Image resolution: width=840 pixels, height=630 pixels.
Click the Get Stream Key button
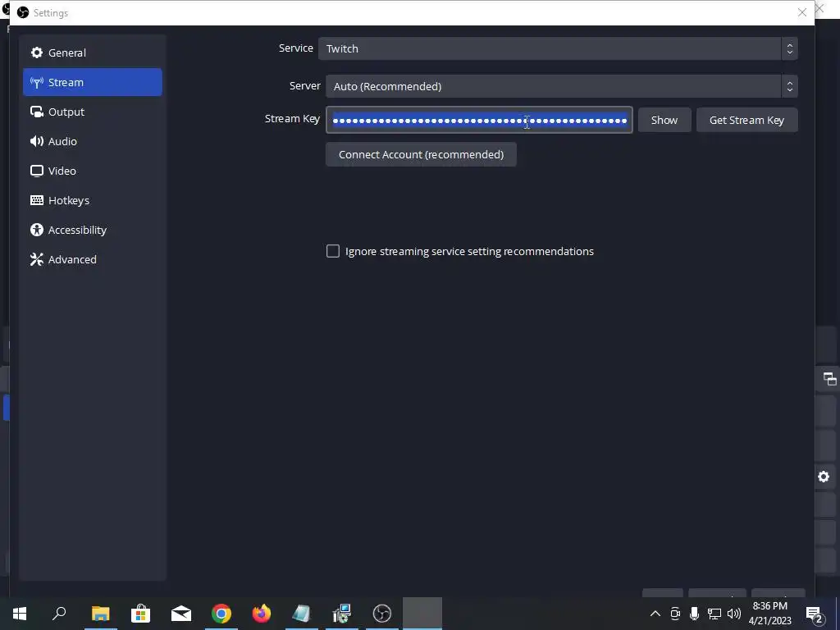click(746, 120)
